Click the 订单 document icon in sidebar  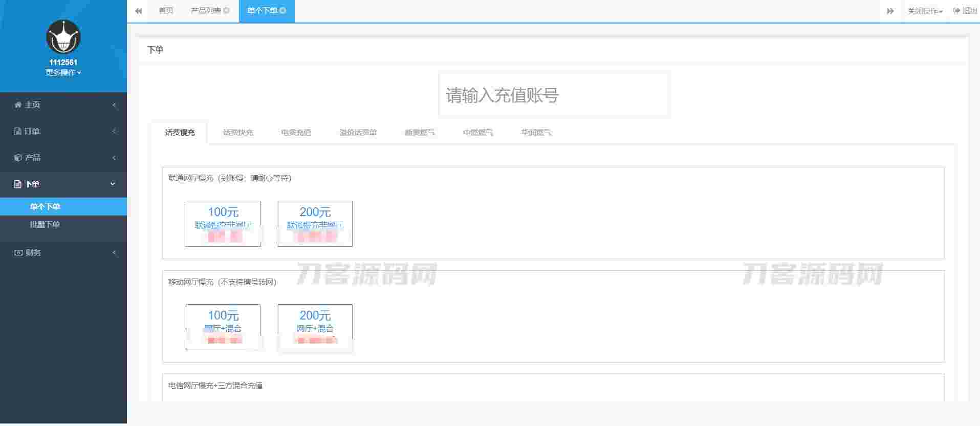tap(18, 132)
